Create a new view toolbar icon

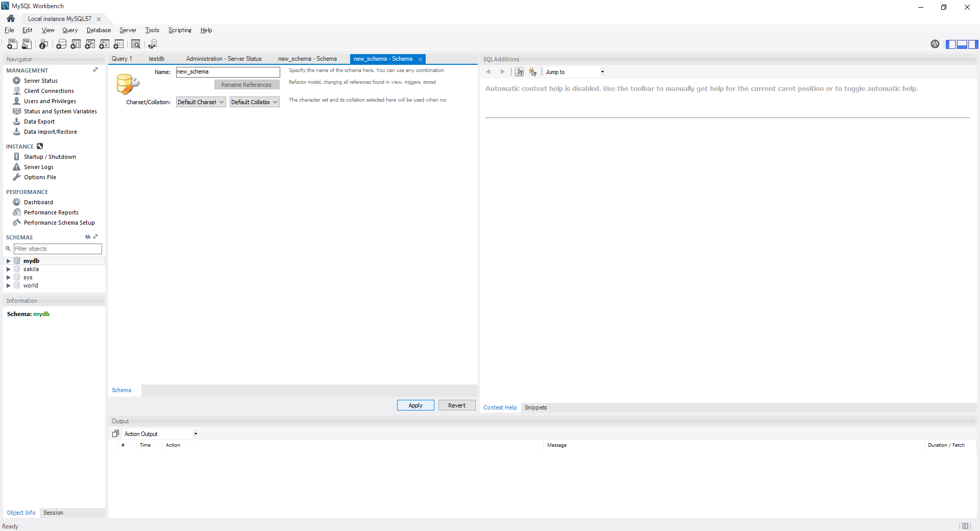[x=90, y=44]
